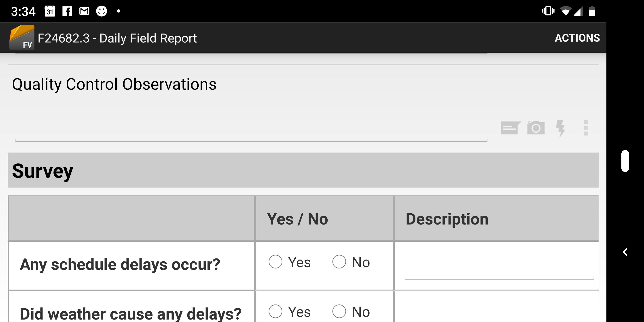Select No for schedule delays
The width and height of the screenshot is (644, 322).
pyautogui.click(x=339, y=262)
